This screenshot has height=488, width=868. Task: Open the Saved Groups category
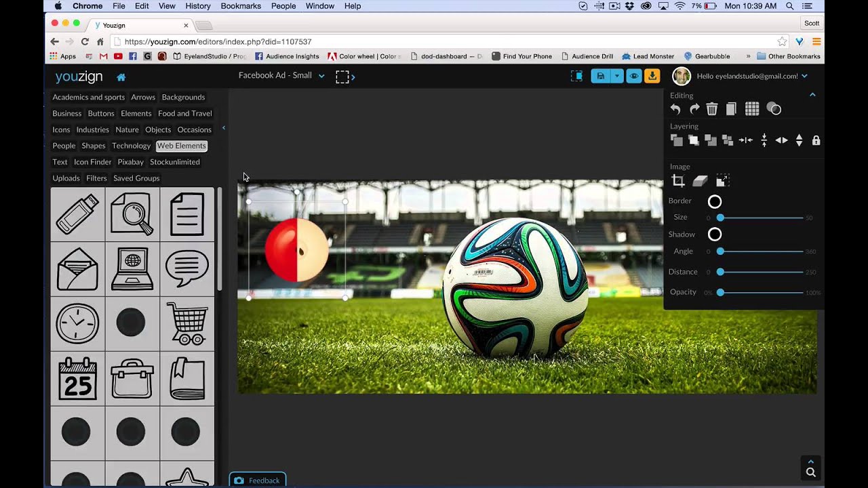[x=136, y=178]
